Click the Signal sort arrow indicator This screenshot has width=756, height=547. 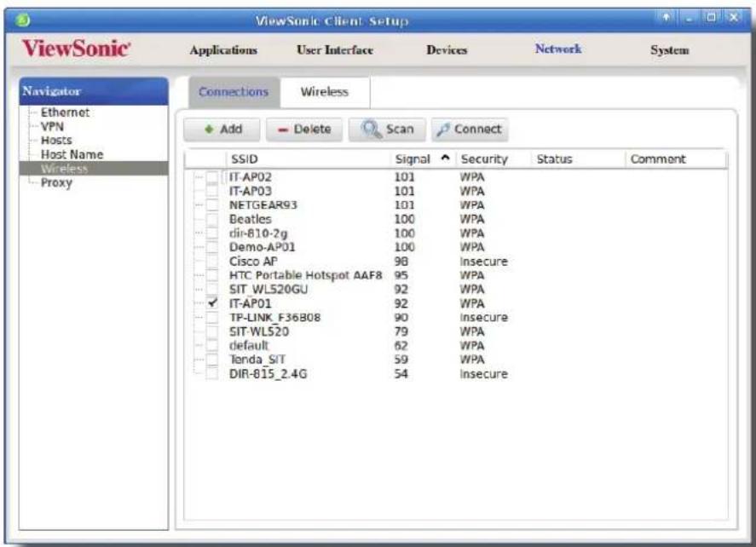(x=446, y=158)
